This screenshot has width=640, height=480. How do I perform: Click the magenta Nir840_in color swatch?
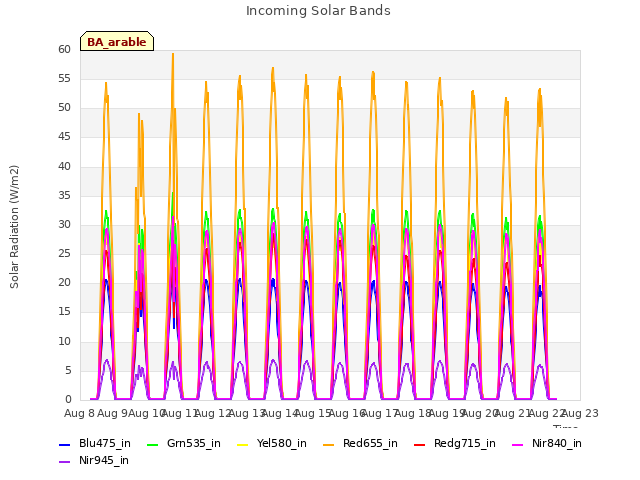point(517,444)
